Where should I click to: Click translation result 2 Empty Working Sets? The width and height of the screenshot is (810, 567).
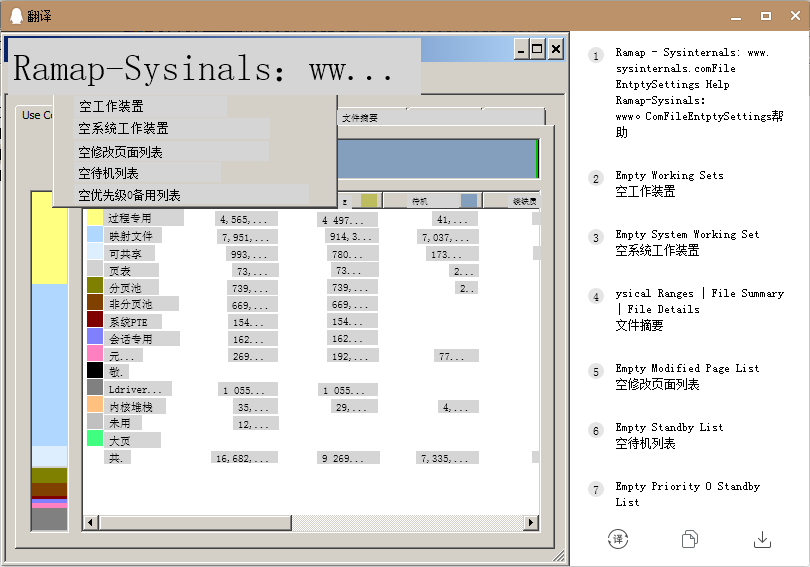click(669, 183)
